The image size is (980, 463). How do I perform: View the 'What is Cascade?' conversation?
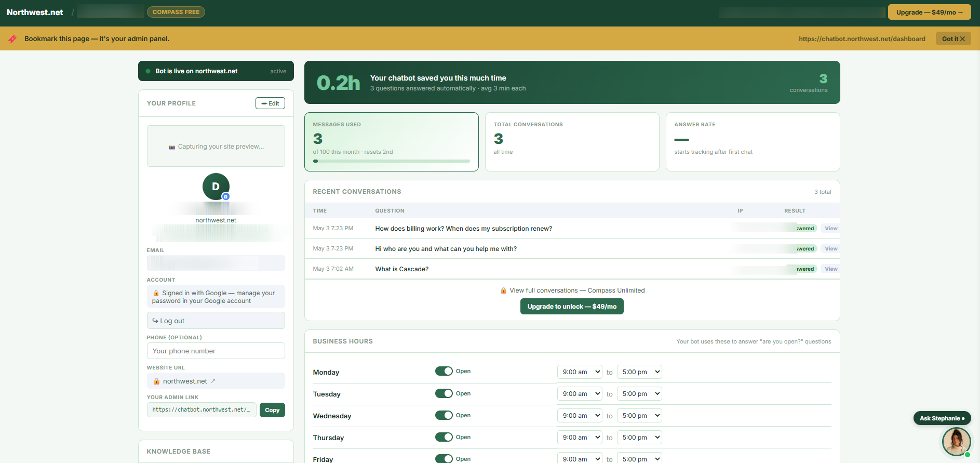click(x=831, y=269)
